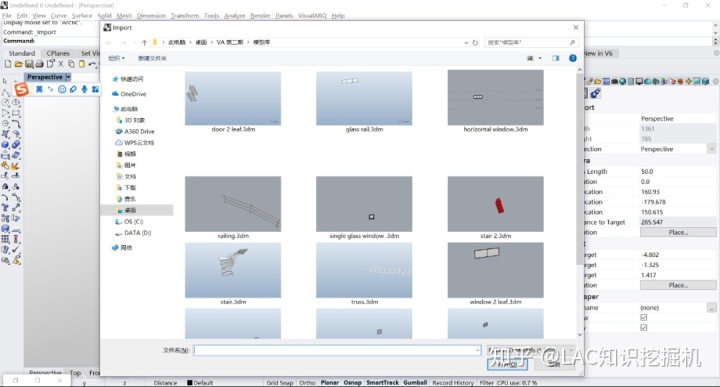Click the preview pane icon in Import dialog
Image resolution: width=720 pixels, height=387 pixels.
556,58
